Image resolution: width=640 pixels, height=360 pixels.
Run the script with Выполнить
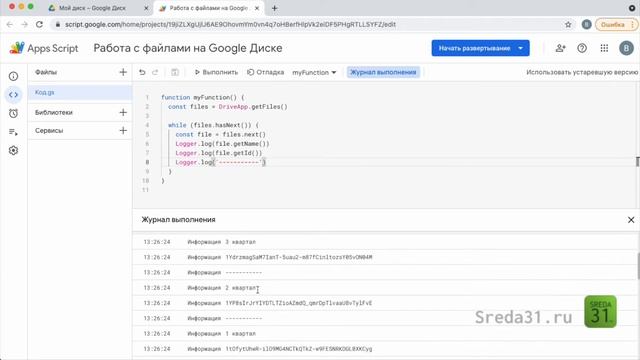tap(216, 72)
